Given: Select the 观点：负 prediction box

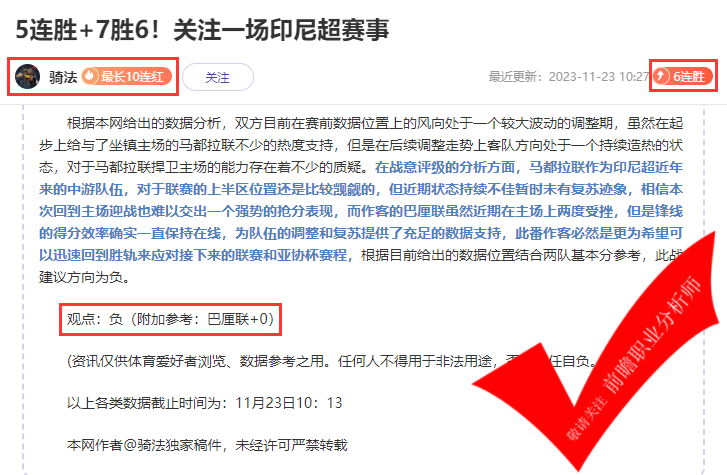Looking at the screenshot, I should (171, 319).
